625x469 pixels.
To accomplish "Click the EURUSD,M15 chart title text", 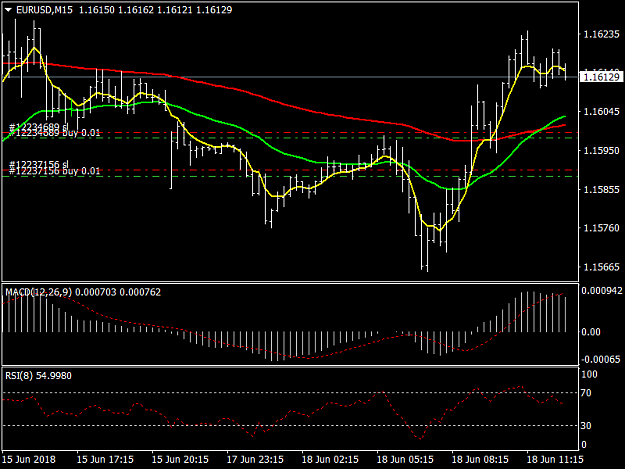I will coord(44,10).
